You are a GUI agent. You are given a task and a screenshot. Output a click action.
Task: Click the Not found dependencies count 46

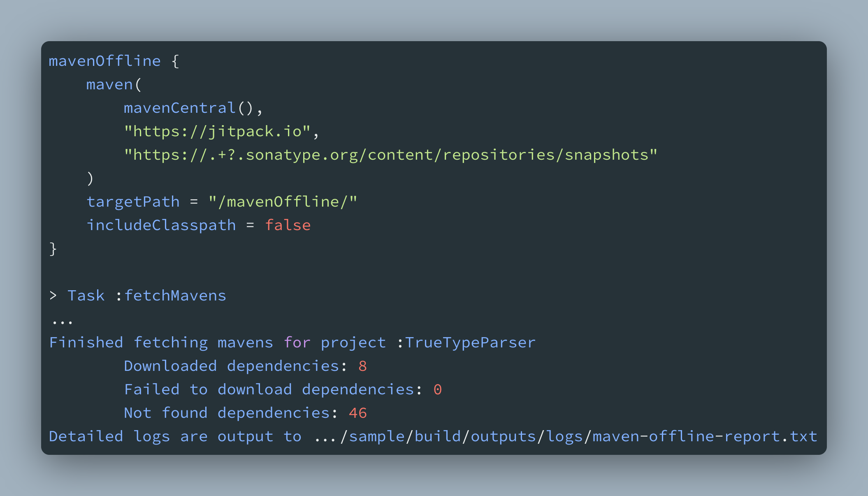[x=357, y=413]
